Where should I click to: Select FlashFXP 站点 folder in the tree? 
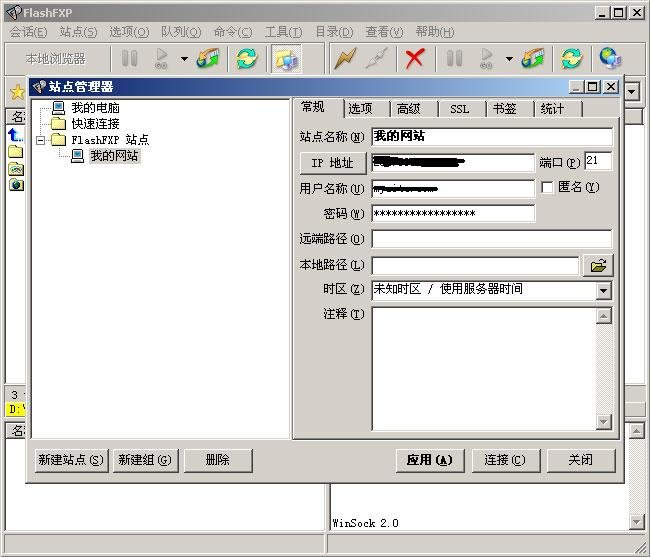point(110,140)
